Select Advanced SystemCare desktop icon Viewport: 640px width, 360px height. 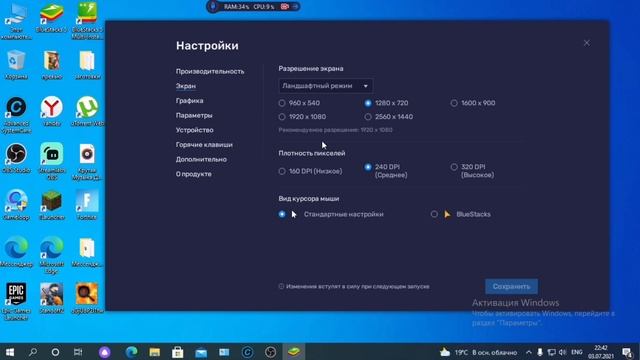[16, 115]
